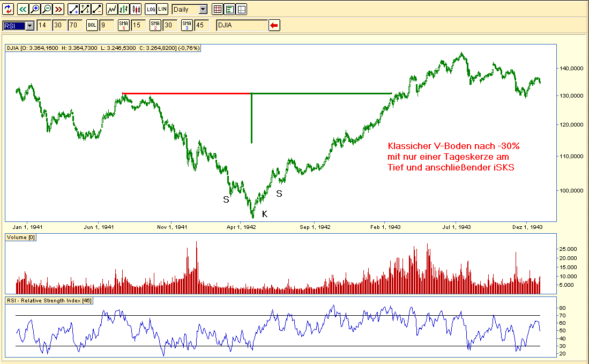The width and height of the screenshot is (589, 364).
Task: Toggle the red grid lines icon
Action: pyautogui.click(x=218, y=9)
